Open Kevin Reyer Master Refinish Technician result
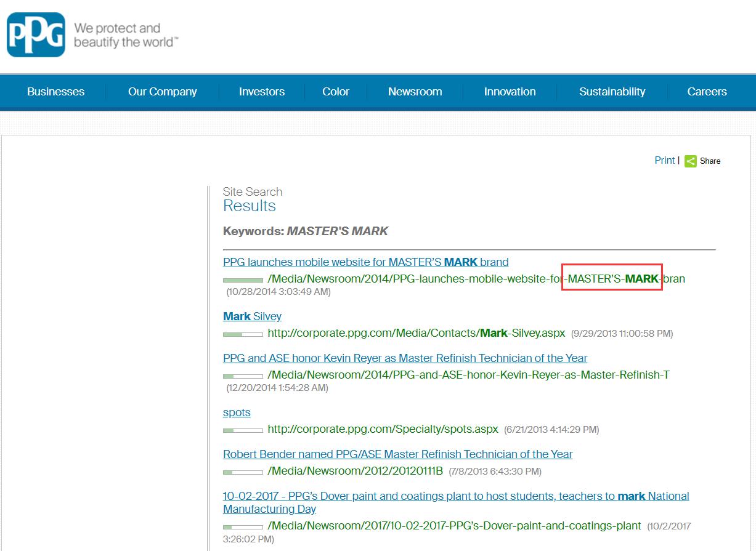The width and height of the screenshot is (756, 551). [x=405, y=358]
